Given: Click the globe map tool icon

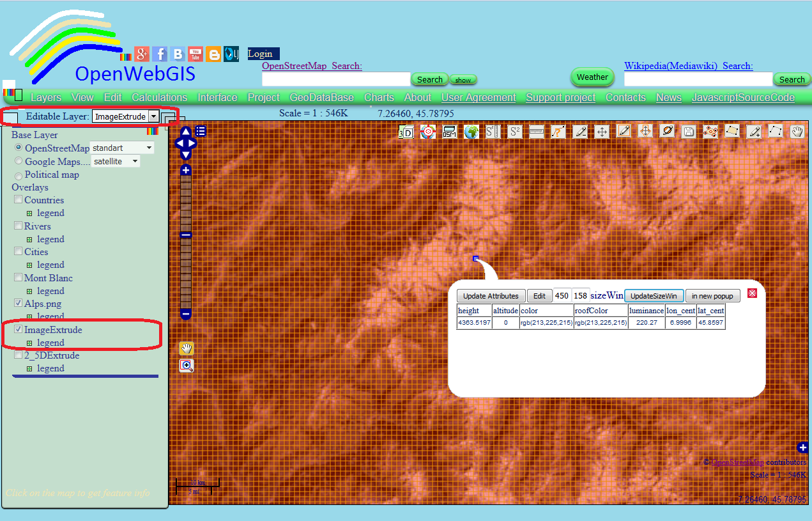Looking at the screenshot, I should click(471, 132).
